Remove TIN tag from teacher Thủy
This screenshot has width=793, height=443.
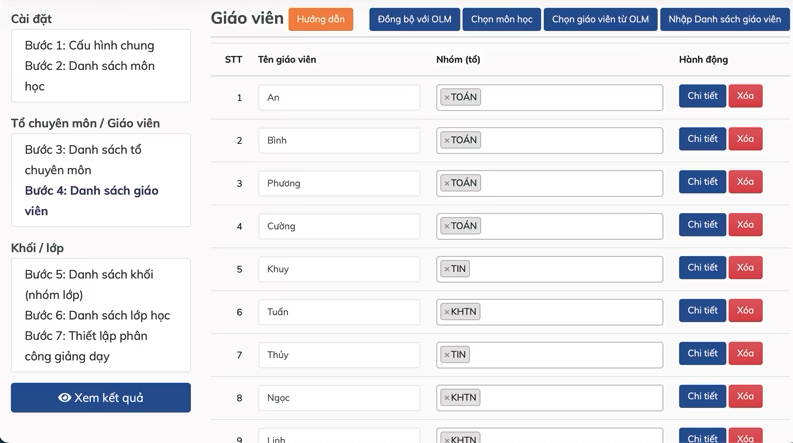447,355
